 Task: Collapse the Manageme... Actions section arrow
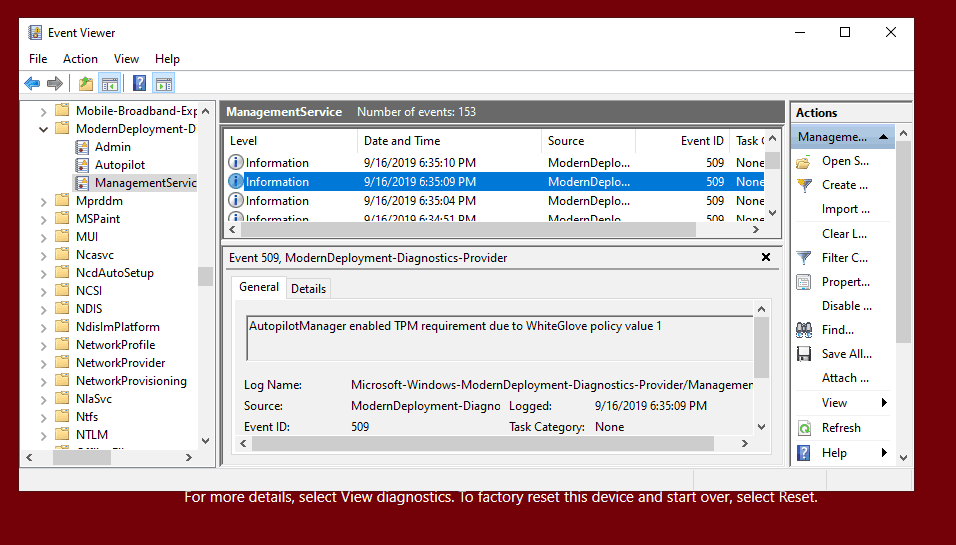click(x=883, y=137)
